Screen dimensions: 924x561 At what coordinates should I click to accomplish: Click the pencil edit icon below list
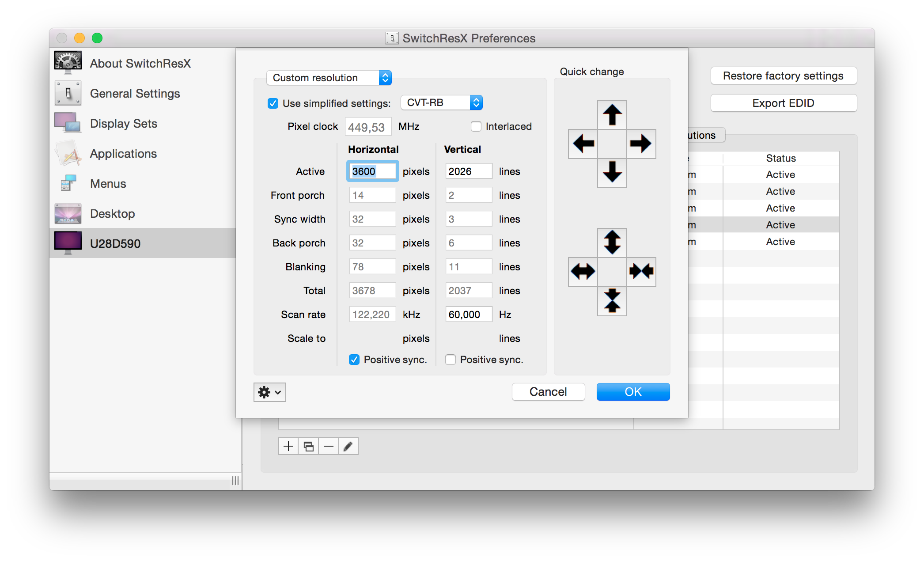pos(348,446)
